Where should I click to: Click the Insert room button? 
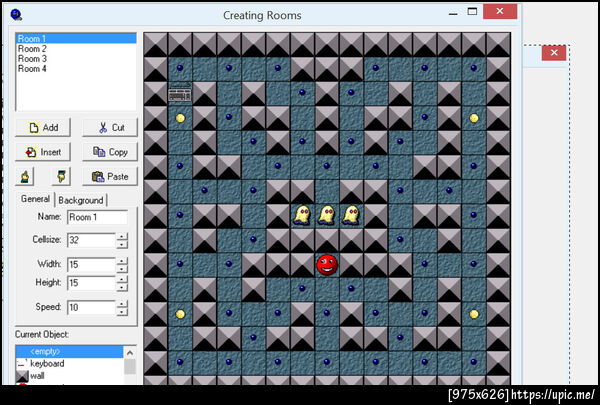43,152
